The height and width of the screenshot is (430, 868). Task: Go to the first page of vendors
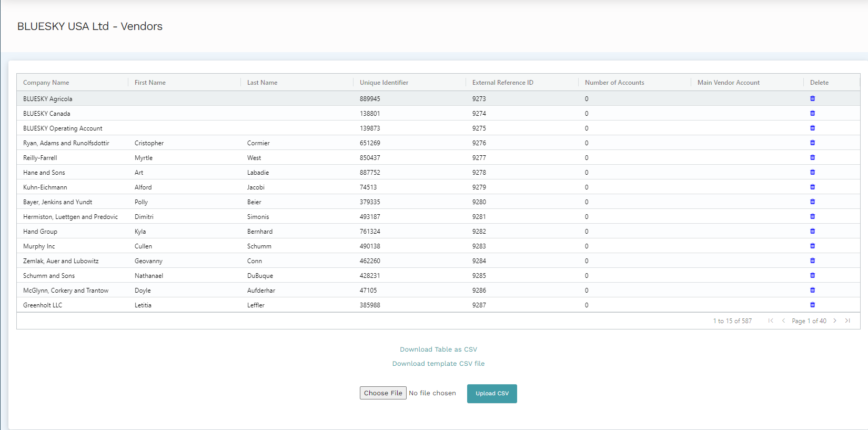pos(771,321)
